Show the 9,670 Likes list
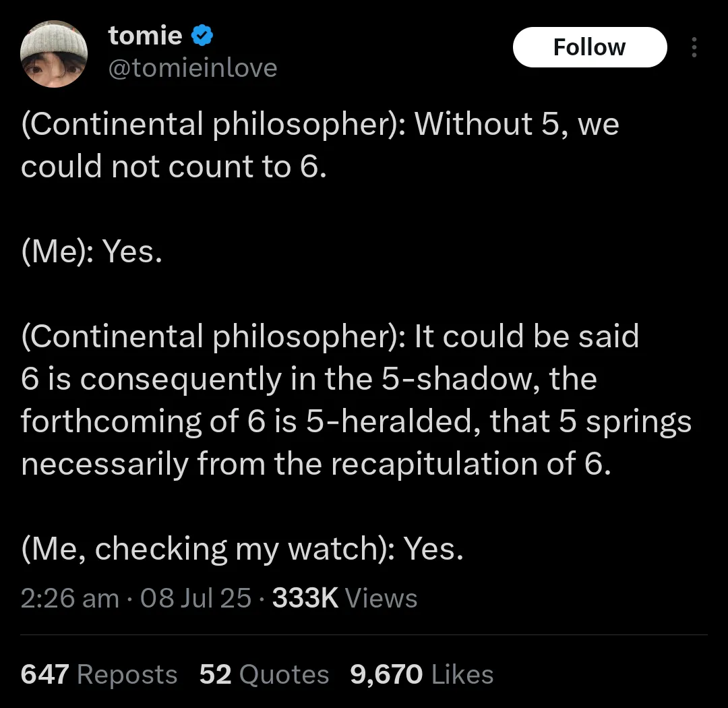Image resolution: width=728 pixels, height=708 pixels. coord(421,674)
